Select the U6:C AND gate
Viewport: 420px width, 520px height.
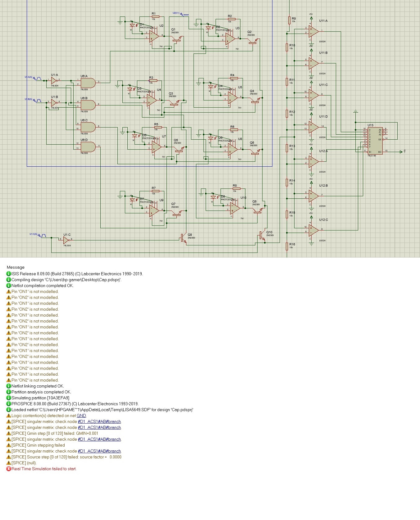click(x=88, y=127)
